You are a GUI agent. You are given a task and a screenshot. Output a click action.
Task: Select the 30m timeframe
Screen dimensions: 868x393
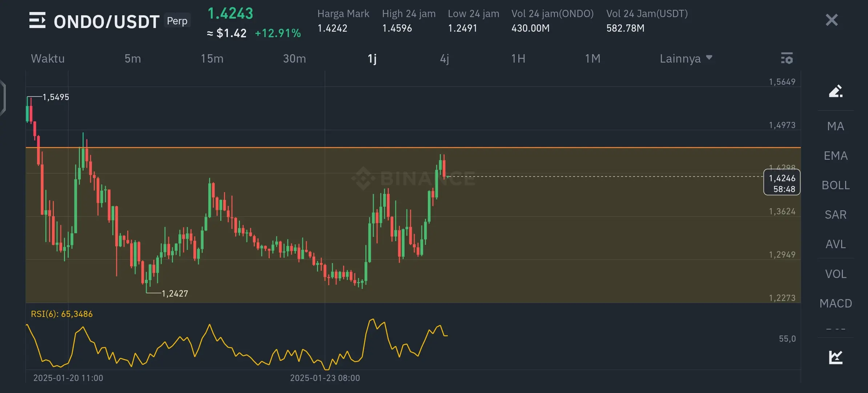point(294,59)
